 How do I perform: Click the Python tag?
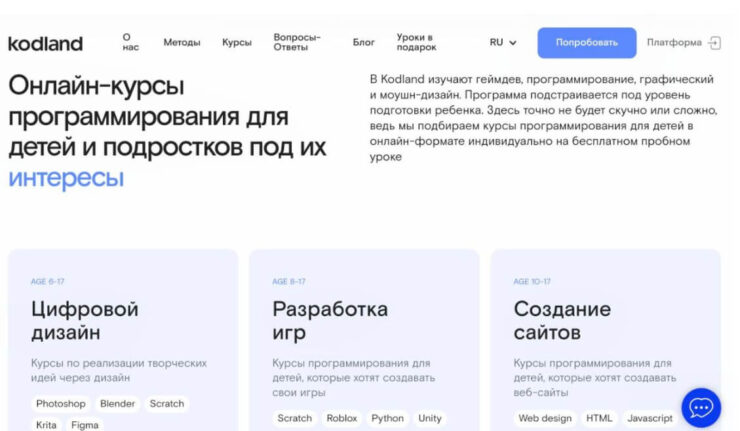tap(387, 418)
